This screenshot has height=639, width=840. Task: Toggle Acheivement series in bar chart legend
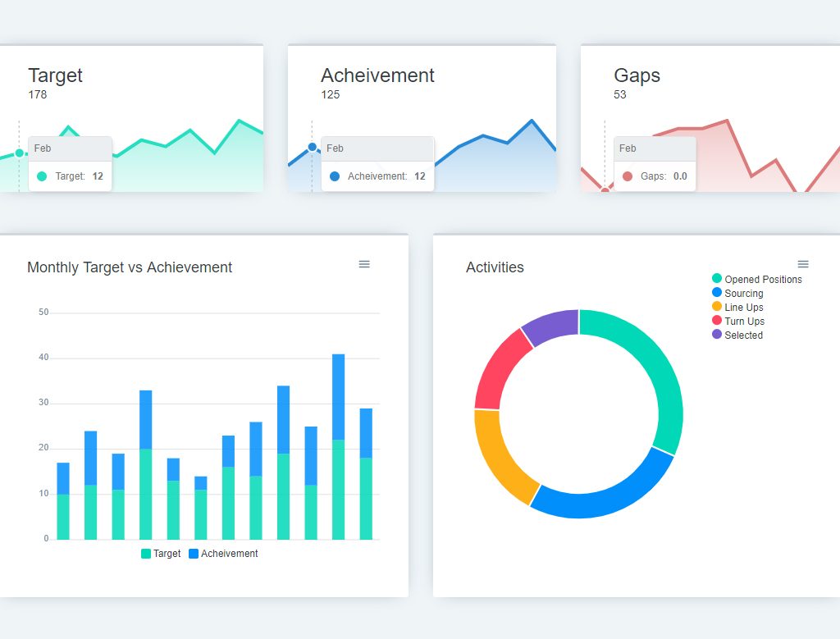tap(223, 554)
